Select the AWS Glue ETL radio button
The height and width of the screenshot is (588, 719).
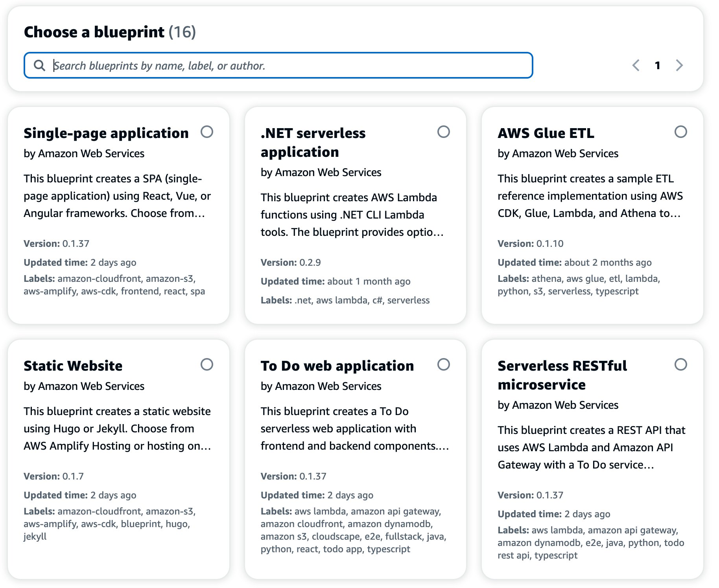point(680,132)
